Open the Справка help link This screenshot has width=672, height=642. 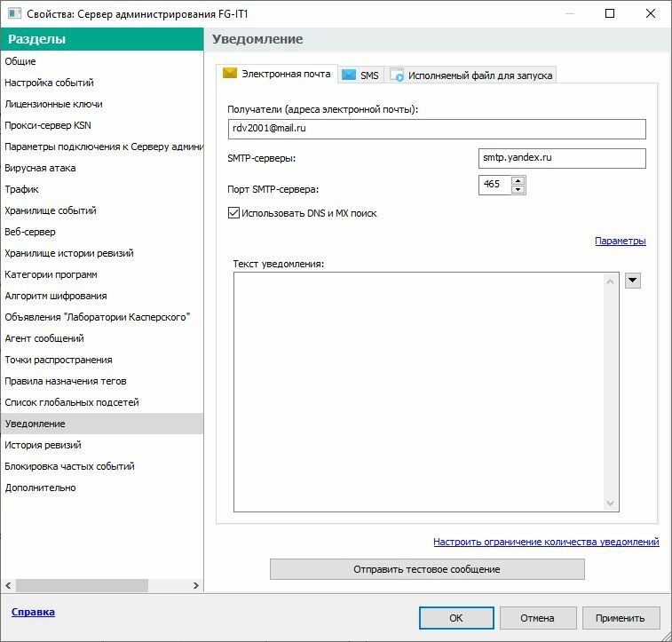33,612
